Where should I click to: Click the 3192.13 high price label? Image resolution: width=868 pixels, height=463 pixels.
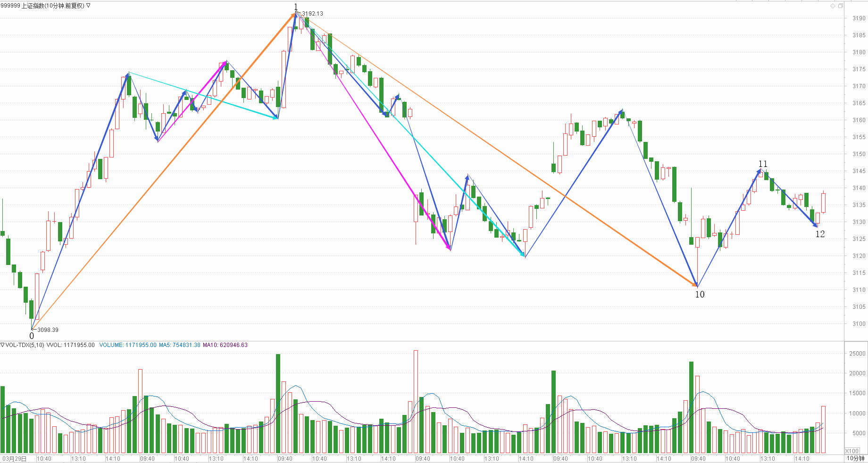312,14
